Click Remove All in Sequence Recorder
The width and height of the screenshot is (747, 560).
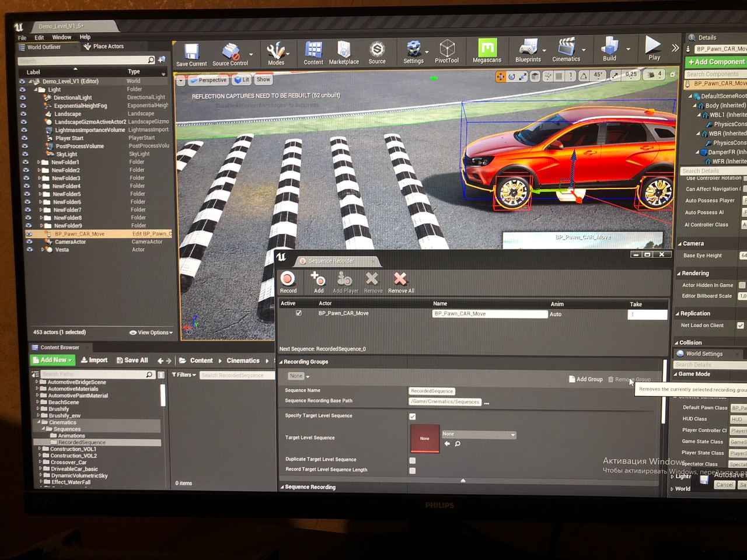tap(400, 278)
